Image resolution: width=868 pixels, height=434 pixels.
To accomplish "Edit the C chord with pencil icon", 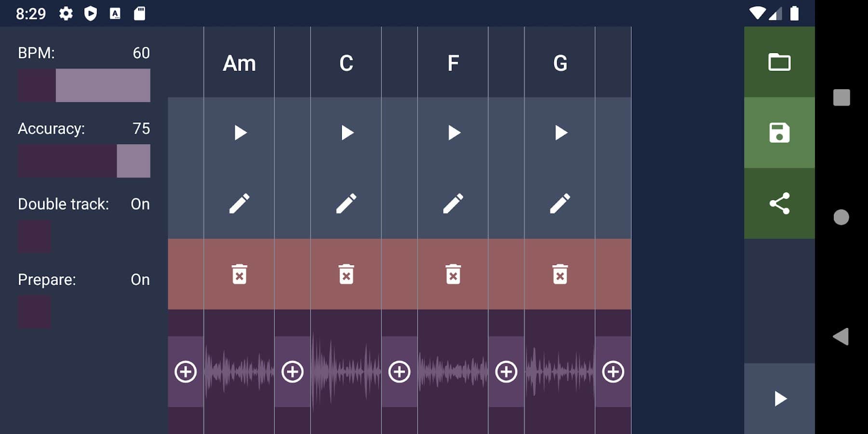I will click(346, 203).
